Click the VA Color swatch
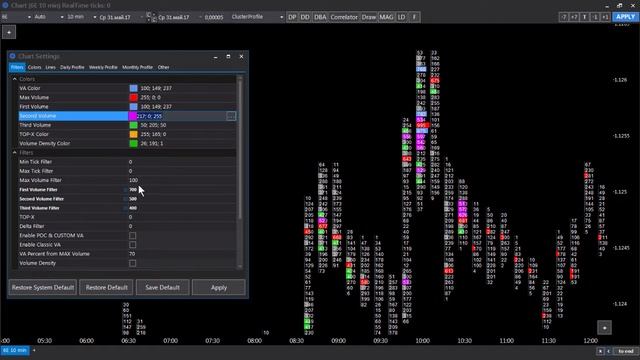The width and height of the screenshot is (640, 360). click(133, 88)
